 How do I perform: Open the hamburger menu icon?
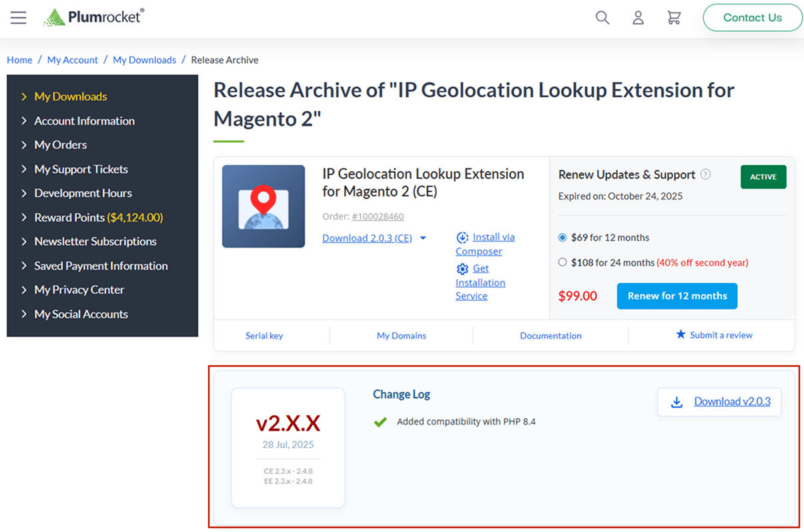(18, 18)
